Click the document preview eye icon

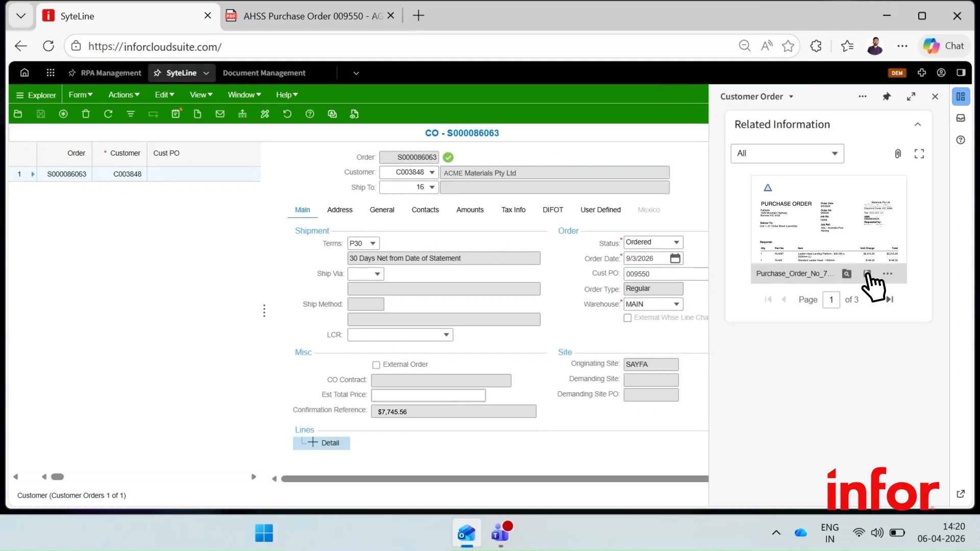pyautogui.click(x=354, y=114)
